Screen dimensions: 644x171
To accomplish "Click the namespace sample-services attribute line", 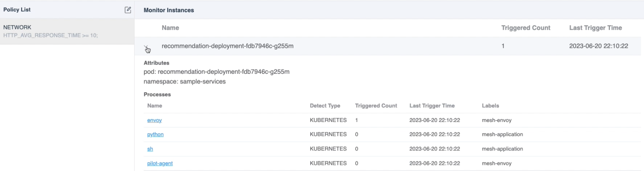I will (185, 82).
